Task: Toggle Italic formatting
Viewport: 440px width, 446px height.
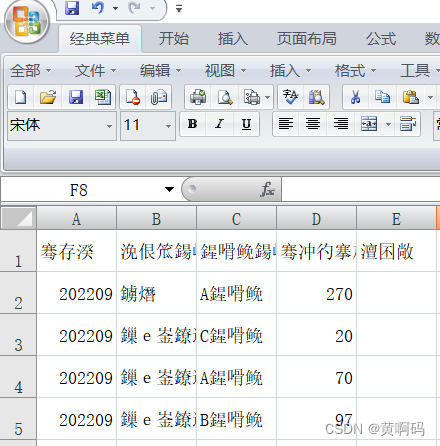Action: [x=219, y=124]
